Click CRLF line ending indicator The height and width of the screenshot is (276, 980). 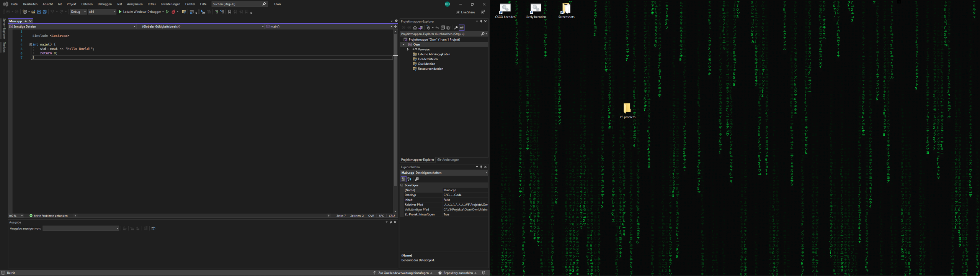click(392, 216)
